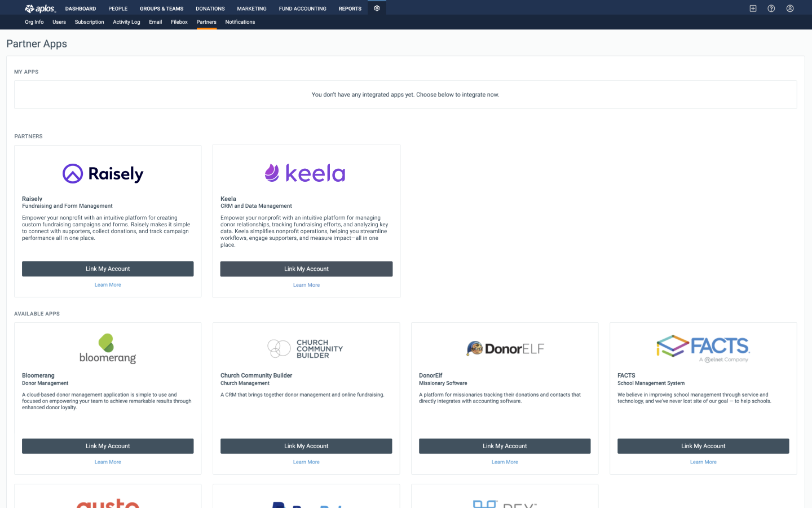Link my account for Keela
The height and width of the screenshot is (508, 812).
[x=306, y=269]
